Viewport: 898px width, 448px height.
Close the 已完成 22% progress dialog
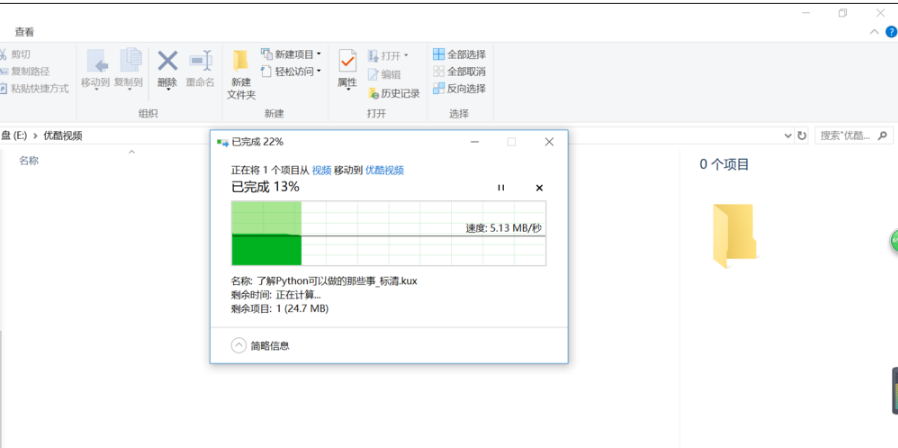click(x=549, y=142)
